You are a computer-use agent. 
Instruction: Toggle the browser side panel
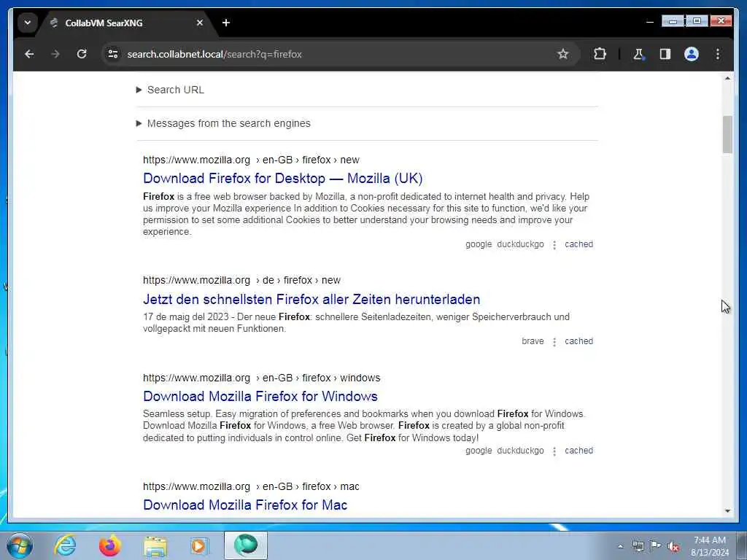coord(665,54)
